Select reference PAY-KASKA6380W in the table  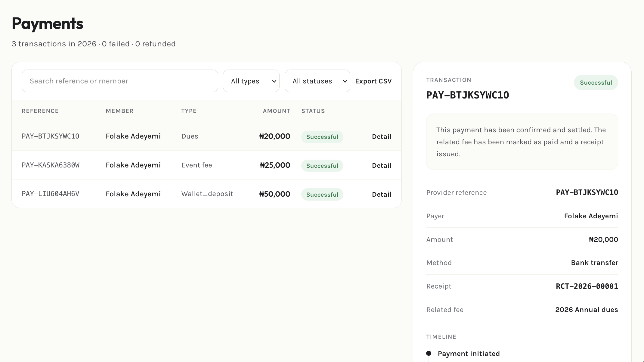pyautogui.click(x=51, y=165)
